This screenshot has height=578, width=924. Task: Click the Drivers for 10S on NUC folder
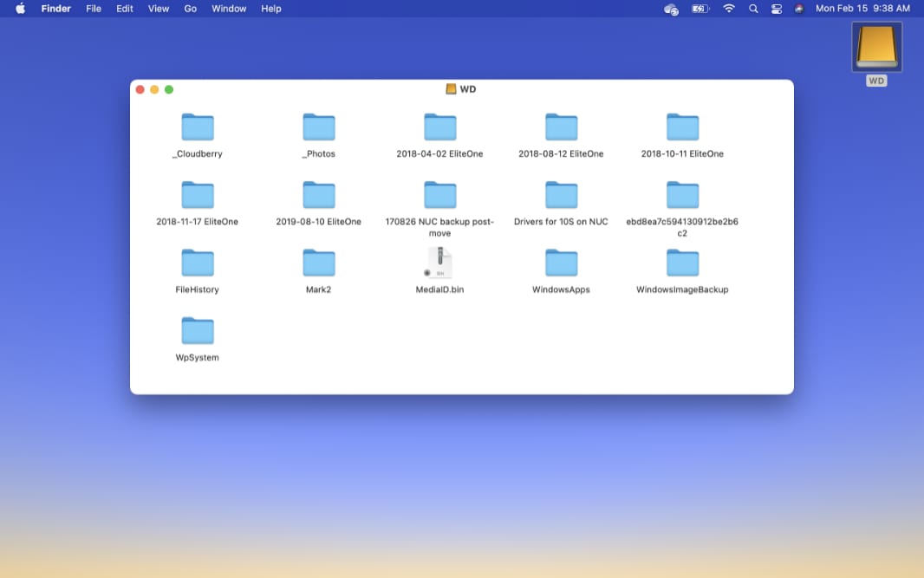click(x=561, y=196)
